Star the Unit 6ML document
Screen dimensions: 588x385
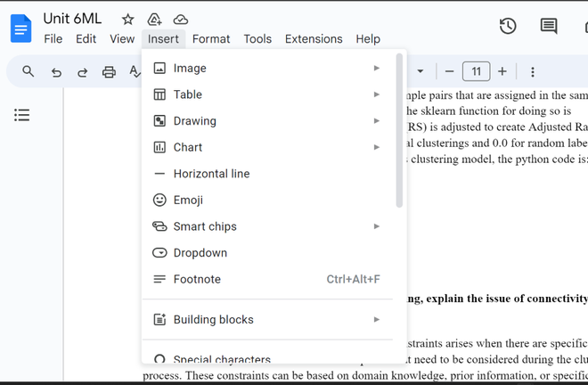pos(127,19)
